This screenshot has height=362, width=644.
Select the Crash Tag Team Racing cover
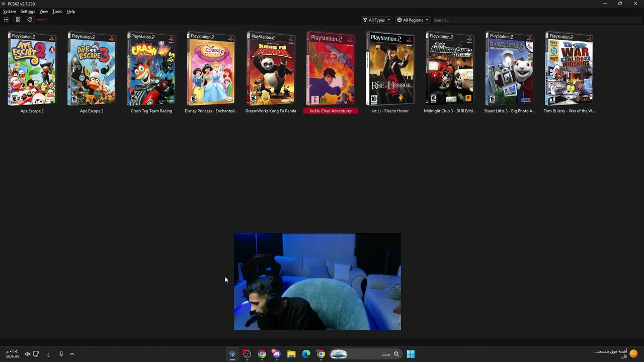pyautogui.click(x=151, y=69)
